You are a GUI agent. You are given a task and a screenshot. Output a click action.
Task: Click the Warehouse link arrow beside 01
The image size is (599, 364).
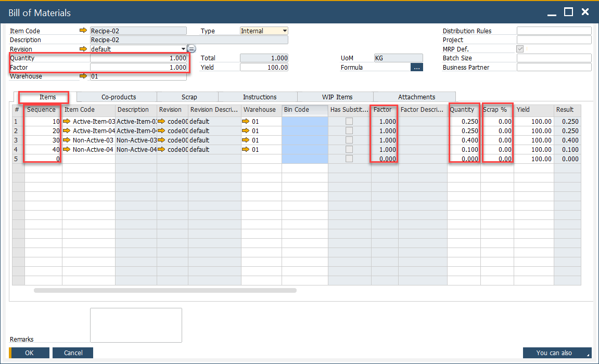(83, 76)
